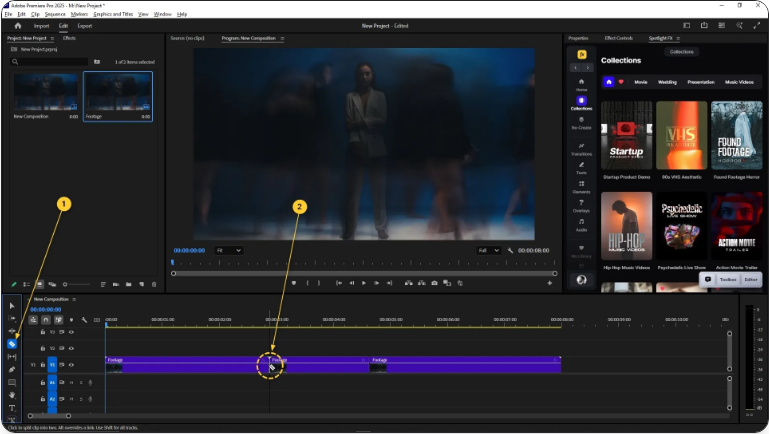Screen dimensions: 769x434
Task: Click the Export Frame camera icon
Action: click(434, 283)
